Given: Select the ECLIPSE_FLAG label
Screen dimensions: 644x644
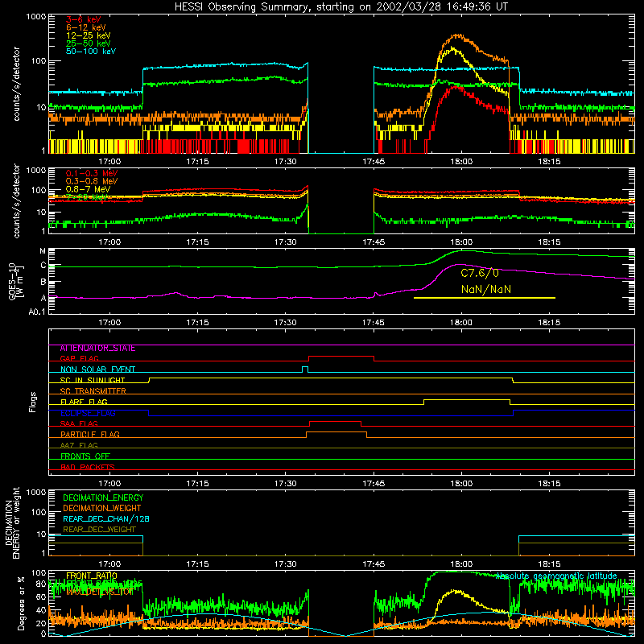Looking at the screenshot, I should coord(88,413).
